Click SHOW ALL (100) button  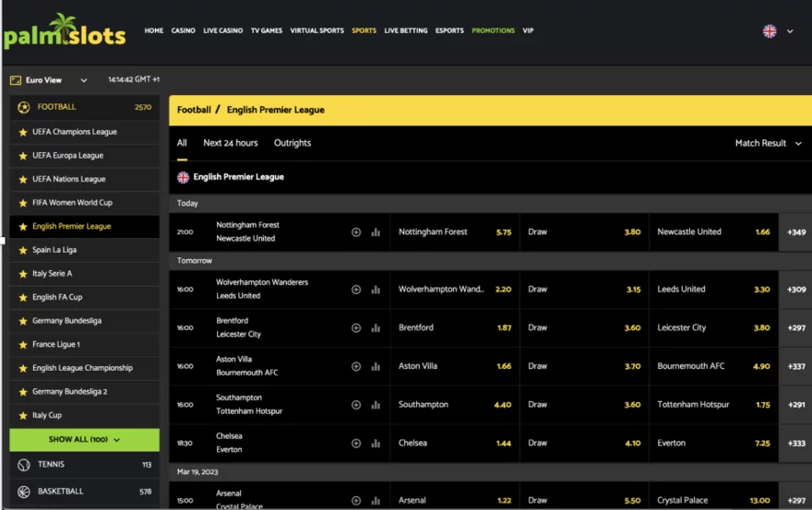(84, 440)
